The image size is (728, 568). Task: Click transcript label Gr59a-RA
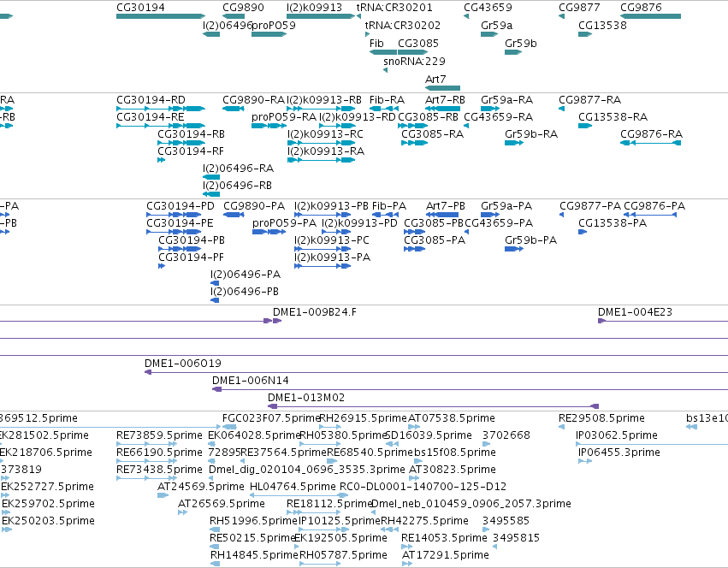click(506, 100)
